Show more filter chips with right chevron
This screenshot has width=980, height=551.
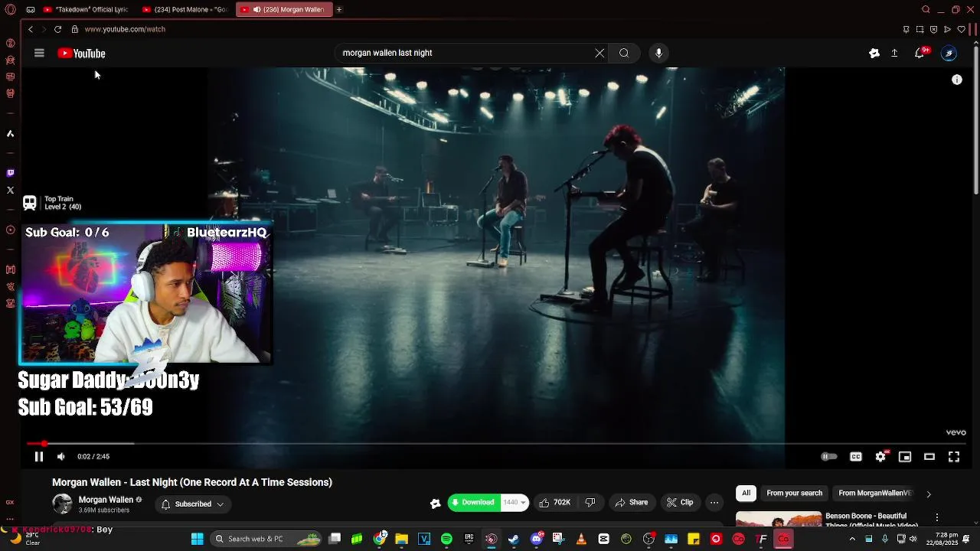(929, 494)
